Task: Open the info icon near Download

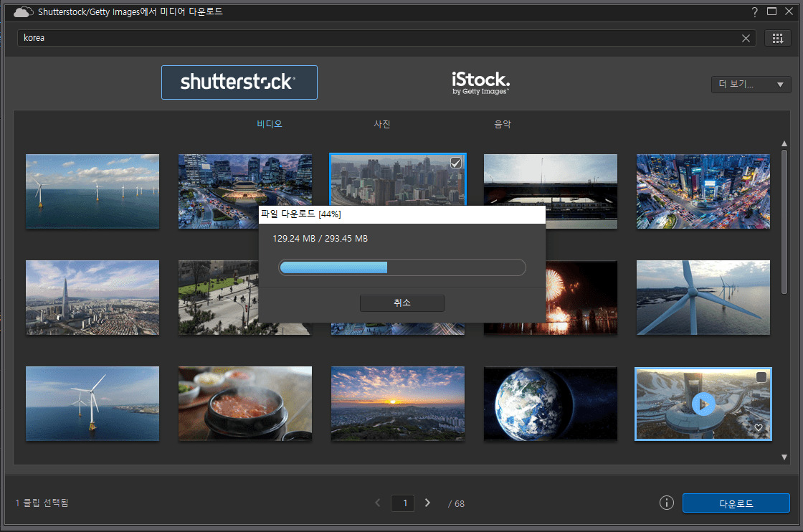Action: (666, 503)
